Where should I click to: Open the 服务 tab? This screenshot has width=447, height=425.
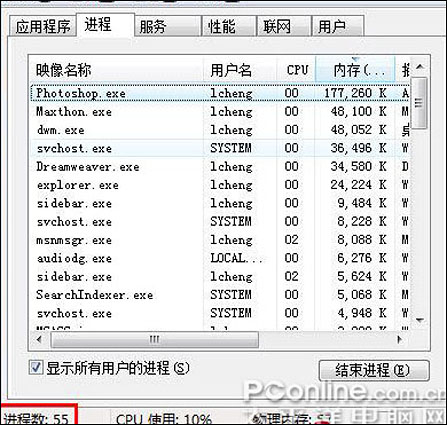click(x=168, y=27)
